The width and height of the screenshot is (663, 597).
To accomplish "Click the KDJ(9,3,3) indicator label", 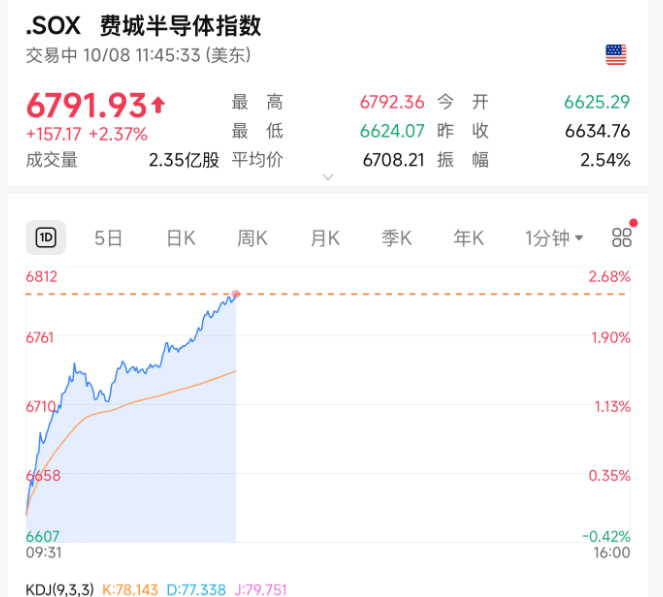I will 59,590.
